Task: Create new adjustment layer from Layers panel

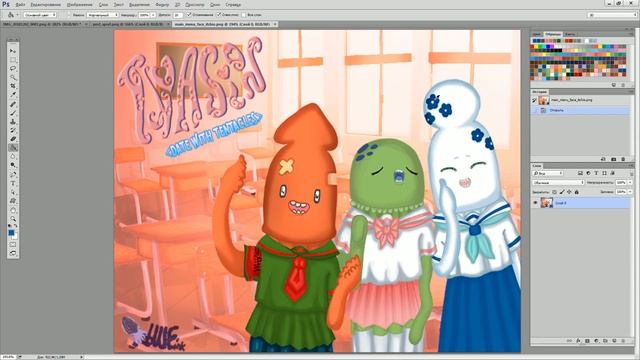Action: pyautogui.click(x=596, y=341)
